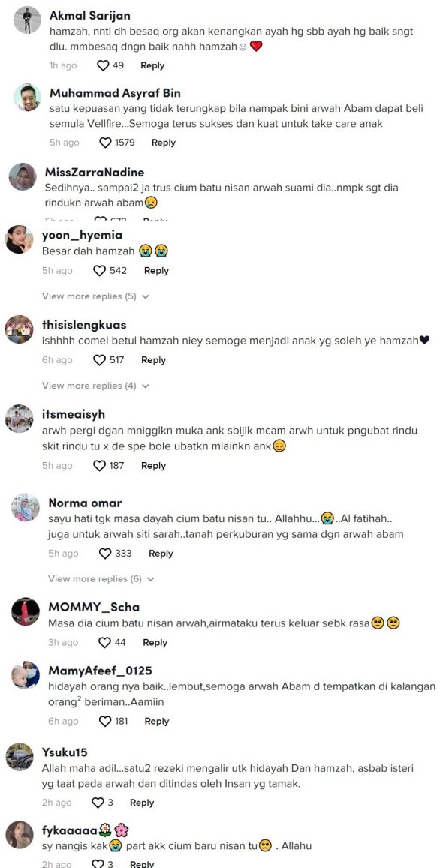Heart the itsmeaisyh comment

coord(99,466)
